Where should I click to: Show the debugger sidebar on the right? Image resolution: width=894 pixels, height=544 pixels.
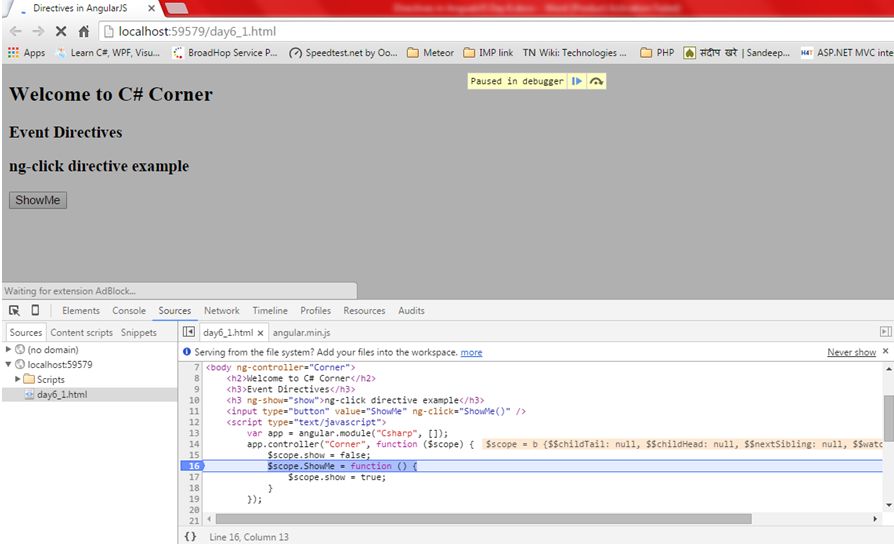(x=885, y=332)
